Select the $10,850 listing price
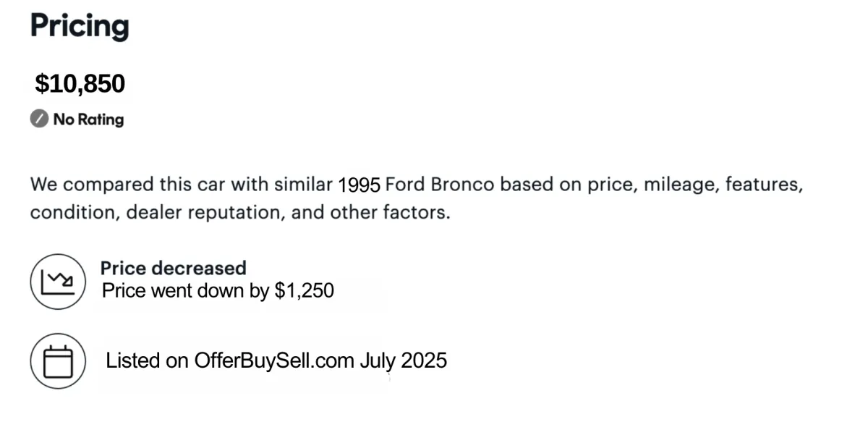The width and height of the screenshot is (868, 430). (80, 84)
